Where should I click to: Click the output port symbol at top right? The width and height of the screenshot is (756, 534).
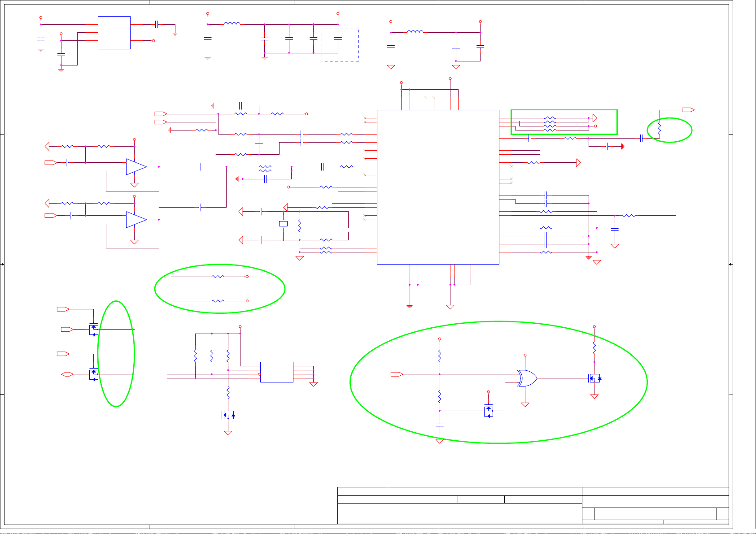(x=688, y=110)
